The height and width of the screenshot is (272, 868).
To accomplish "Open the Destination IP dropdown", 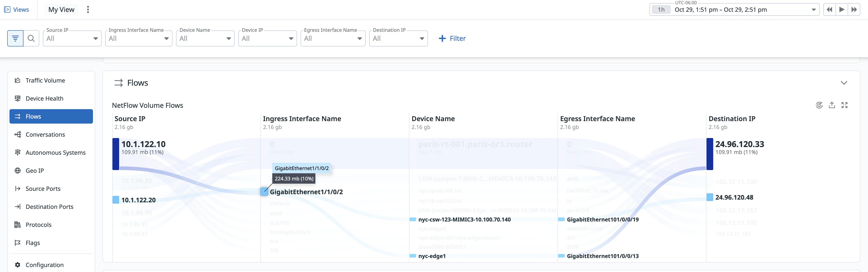I will point(398,38).
